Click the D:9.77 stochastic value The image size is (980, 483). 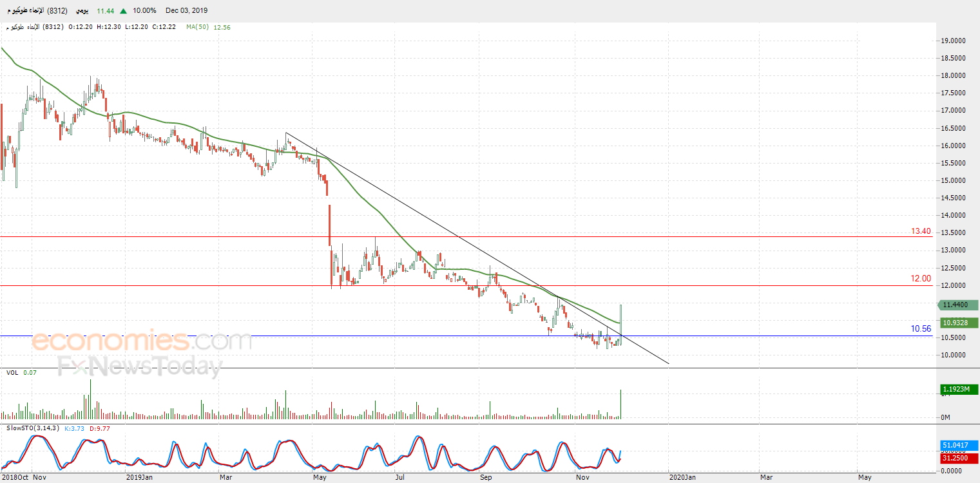coord(100,428)
